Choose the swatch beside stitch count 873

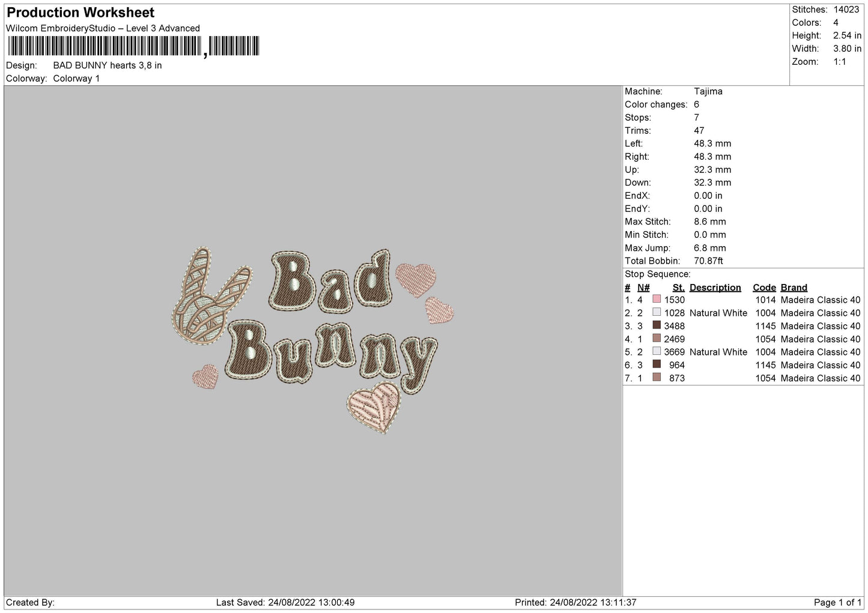[x=657, y=378]
